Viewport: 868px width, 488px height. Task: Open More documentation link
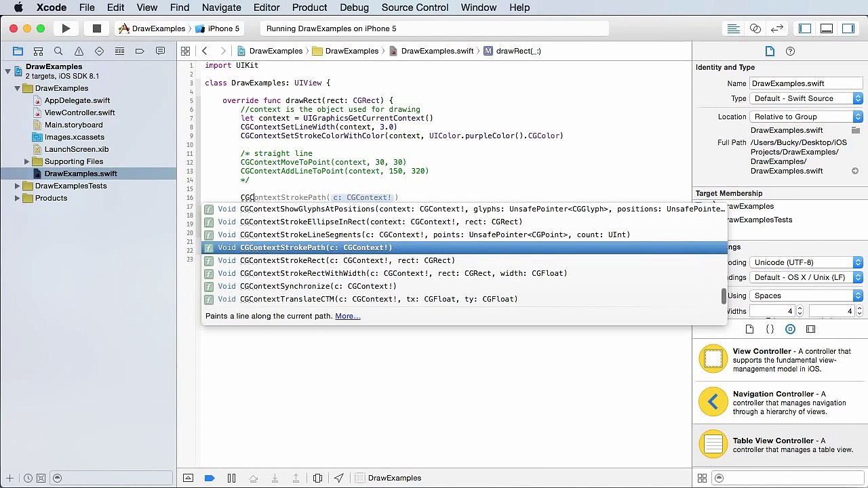coord(347,316)
